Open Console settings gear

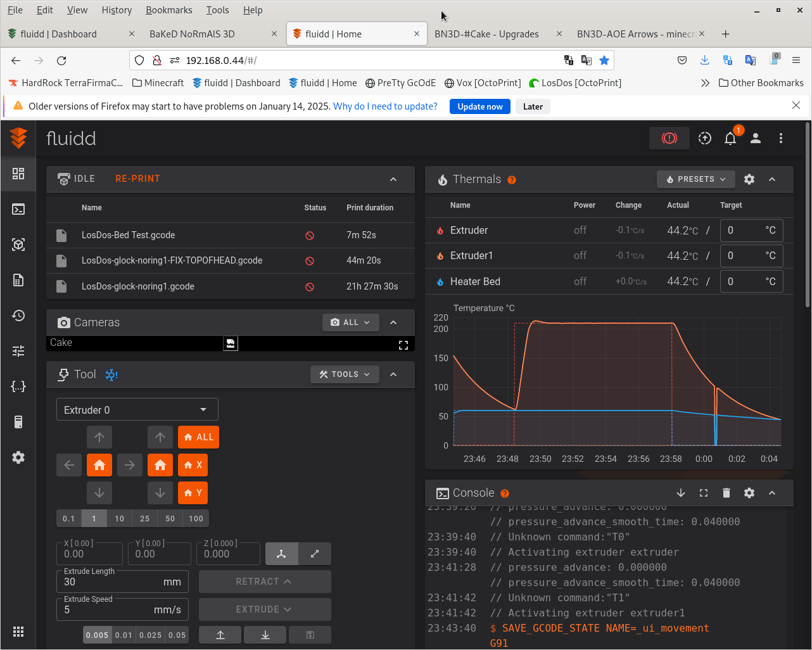[x=749, y=493]
